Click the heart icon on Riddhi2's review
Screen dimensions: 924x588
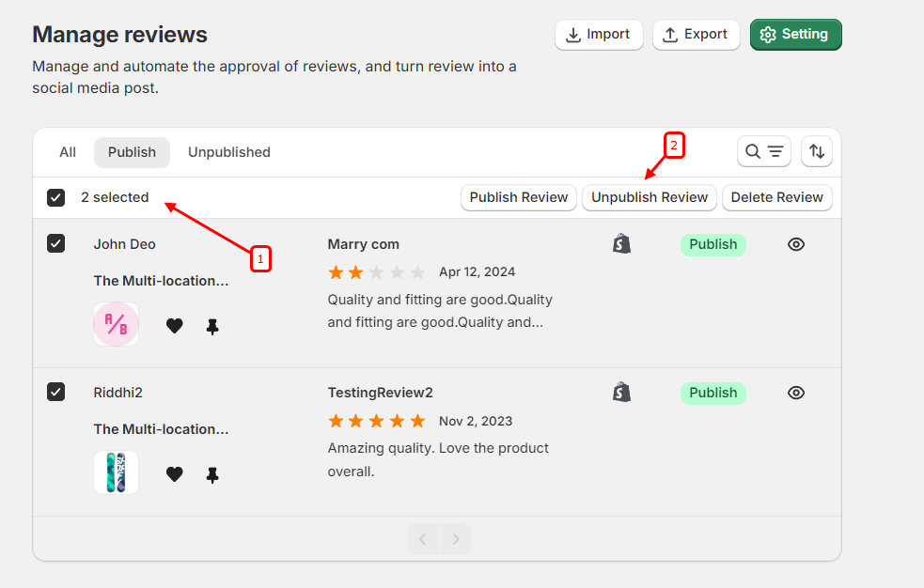pos(174,474)
